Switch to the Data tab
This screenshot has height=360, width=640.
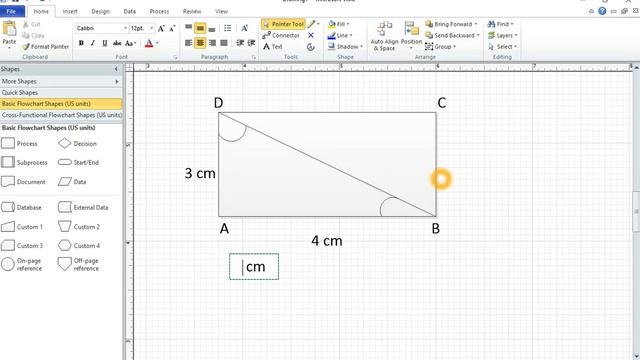(130, 11)
